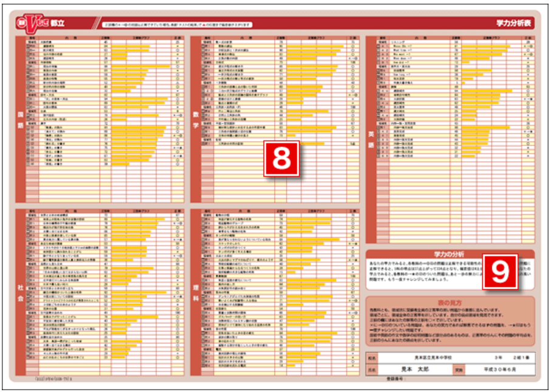
Task: Click the instruction text in the top banner
Action: tap(176, 24)
